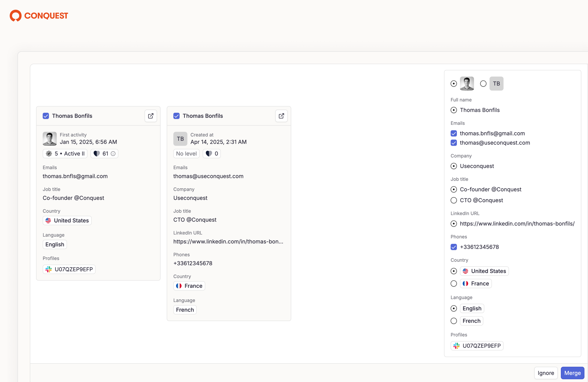
Task: Click Co-founder @Conquest in the first card
Action: 73,198
